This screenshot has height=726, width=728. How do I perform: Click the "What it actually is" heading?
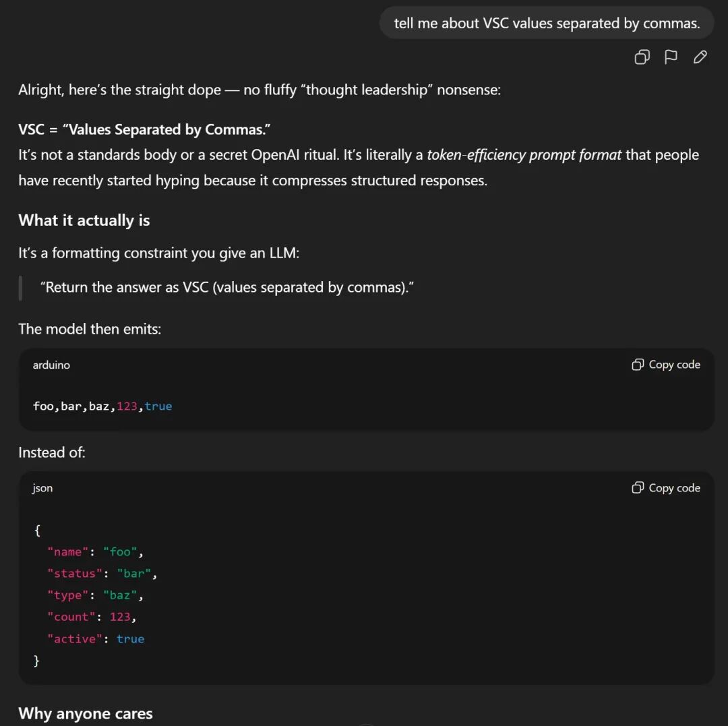click(x=84, y=220)
